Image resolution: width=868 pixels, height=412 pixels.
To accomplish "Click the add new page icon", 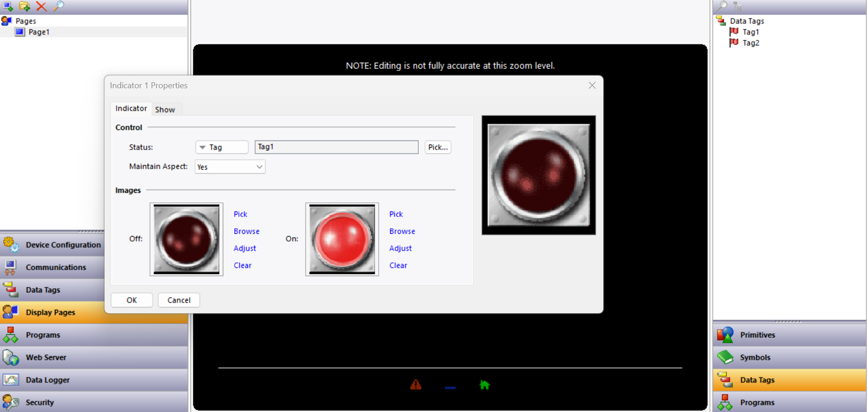I will (8, 6).
